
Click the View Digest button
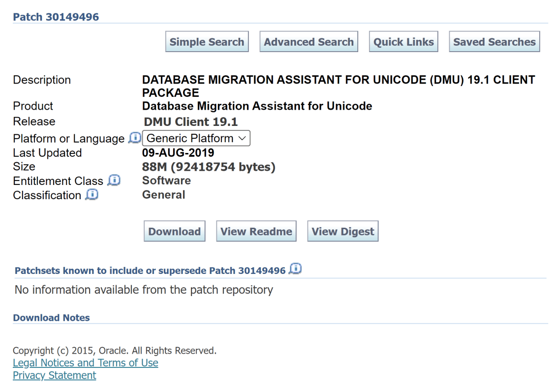[x=342, y=231]
